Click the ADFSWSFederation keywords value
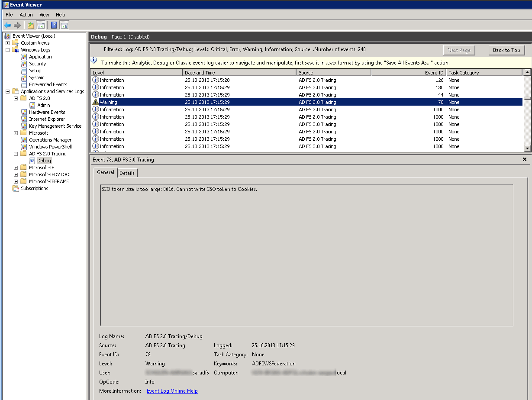 274,364
